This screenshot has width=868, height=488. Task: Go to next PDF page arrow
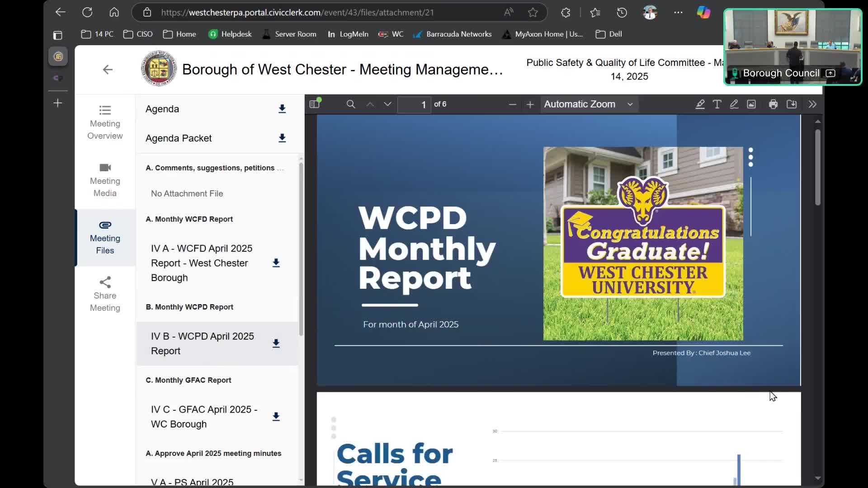click(x=387, y=104)
